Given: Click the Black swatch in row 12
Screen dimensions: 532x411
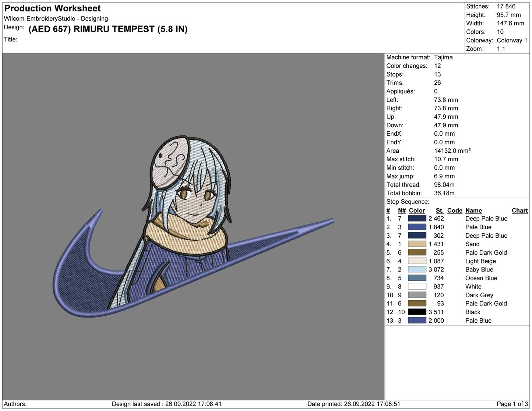Looking at the screenshot, I should pyautogui.click(x=417, y=312).
